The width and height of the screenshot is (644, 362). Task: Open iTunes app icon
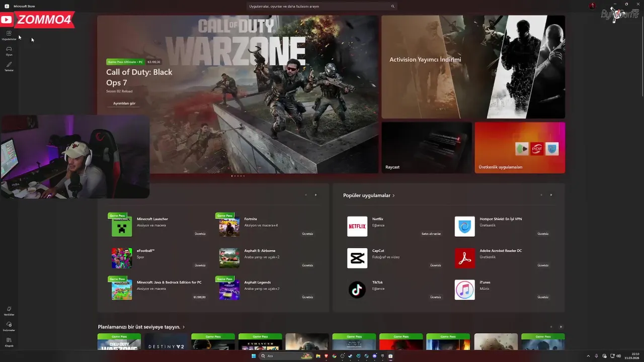465,290
